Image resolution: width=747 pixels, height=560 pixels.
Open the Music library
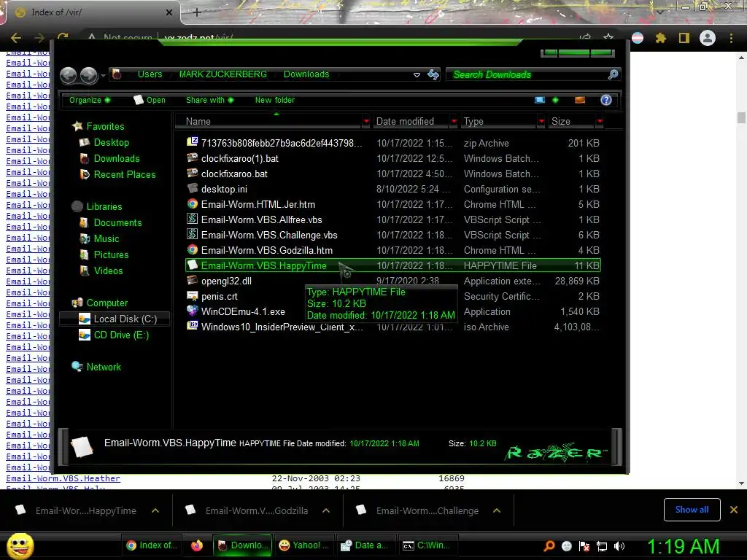click(107, 238)
